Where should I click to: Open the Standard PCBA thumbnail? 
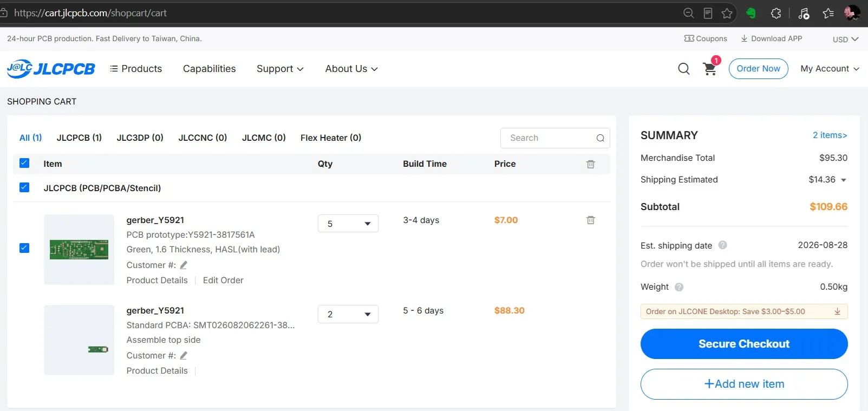(x=79, y=340)
